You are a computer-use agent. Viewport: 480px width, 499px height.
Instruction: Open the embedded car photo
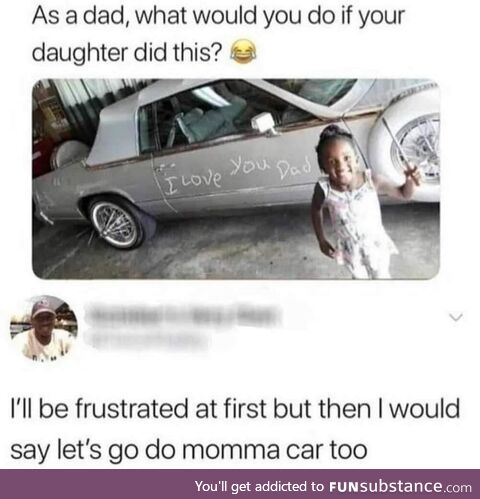tap(236, 179)
